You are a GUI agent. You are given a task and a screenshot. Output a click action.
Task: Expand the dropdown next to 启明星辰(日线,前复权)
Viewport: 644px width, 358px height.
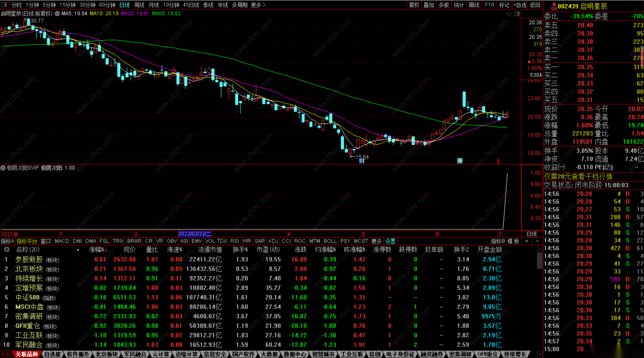tap(57, 14)
